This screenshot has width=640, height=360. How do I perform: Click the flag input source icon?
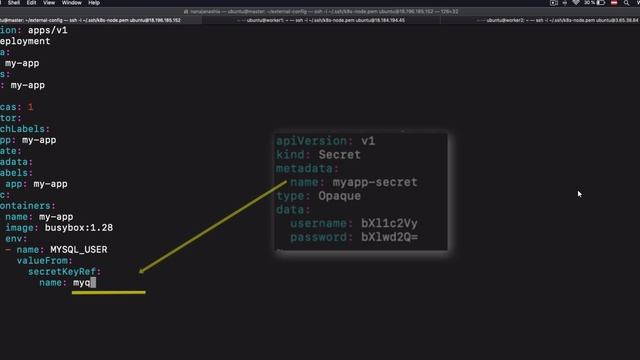[614, 3]
